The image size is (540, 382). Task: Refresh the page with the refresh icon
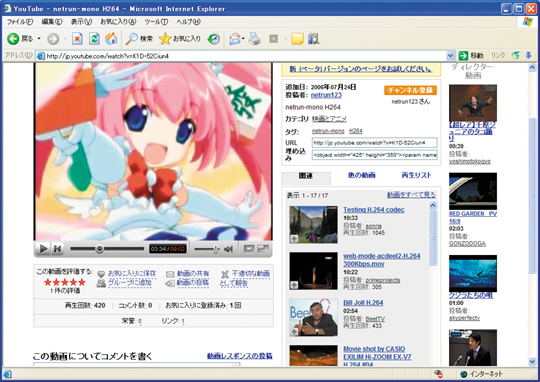(x=94, y=39)
